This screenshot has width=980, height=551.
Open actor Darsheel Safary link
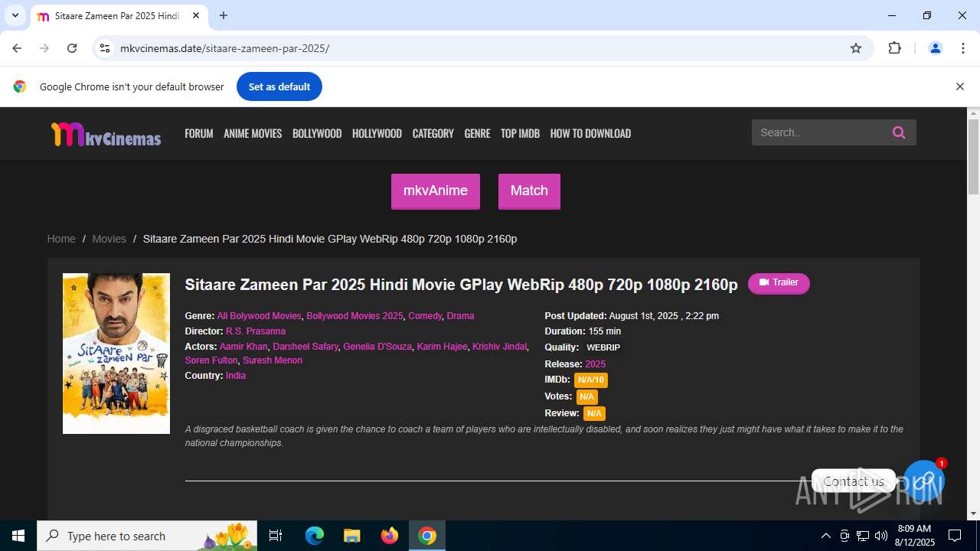tap(305, 347)
